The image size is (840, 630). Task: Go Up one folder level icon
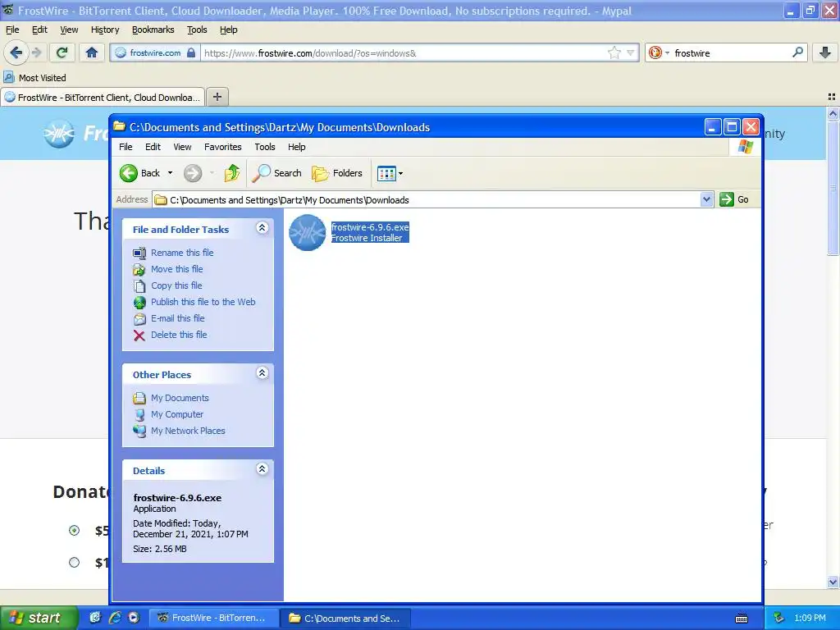232,173
